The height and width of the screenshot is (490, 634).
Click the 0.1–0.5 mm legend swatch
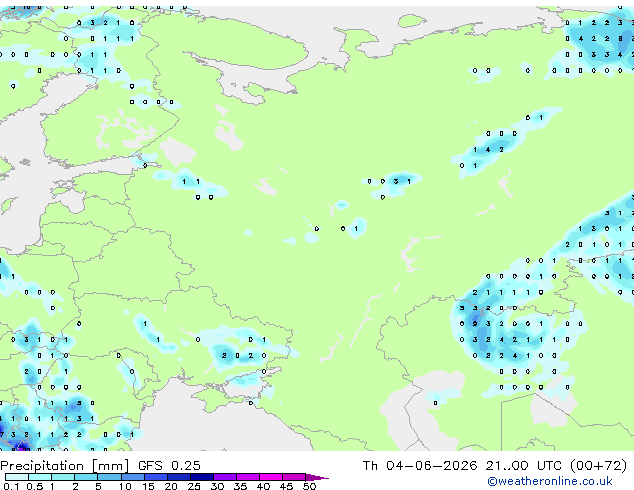tap(17, 477)
